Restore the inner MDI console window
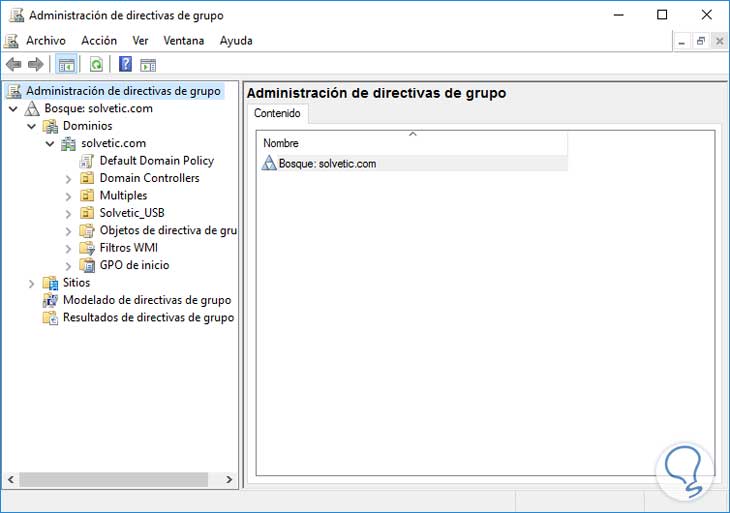Viewport: 730px width, 513px height. [x=701, y=41]
